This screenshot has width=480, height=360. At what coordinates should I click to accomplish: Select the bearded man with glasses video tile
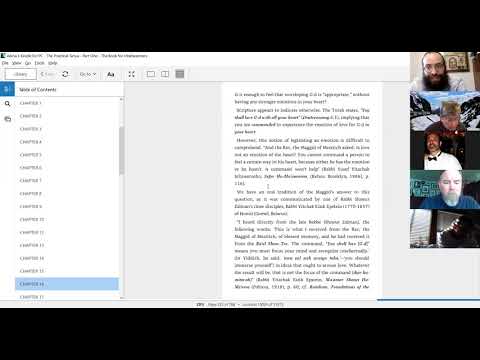tap(445, 71)
